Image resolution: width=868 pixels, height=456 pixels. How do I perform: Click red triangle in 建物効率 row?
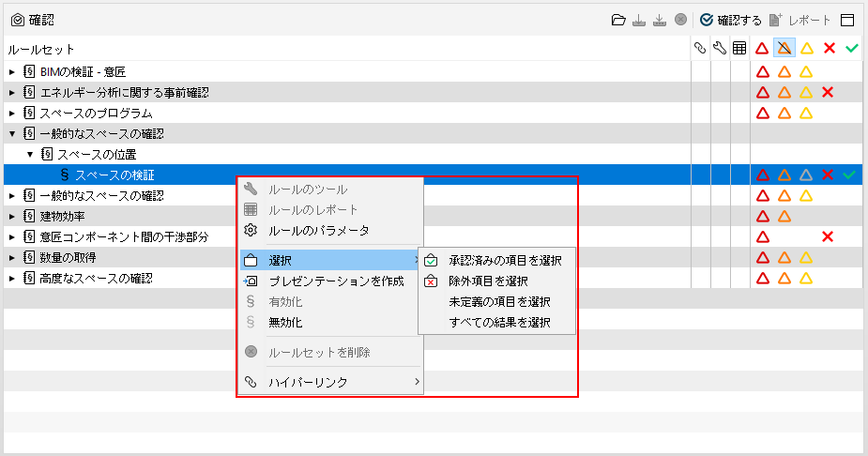[x=763, y=217]
